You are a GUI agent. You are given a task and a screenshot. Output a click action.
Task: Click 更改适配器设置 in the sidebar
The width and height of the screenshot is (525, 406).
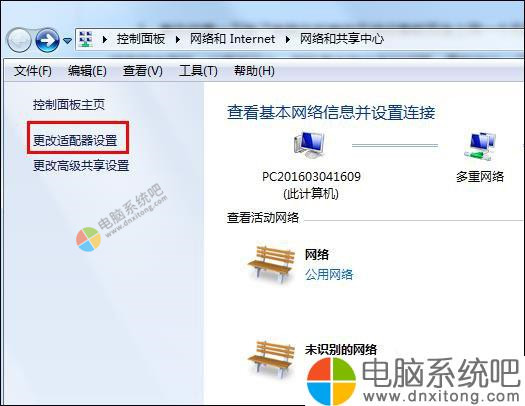[x=75, y=140]
